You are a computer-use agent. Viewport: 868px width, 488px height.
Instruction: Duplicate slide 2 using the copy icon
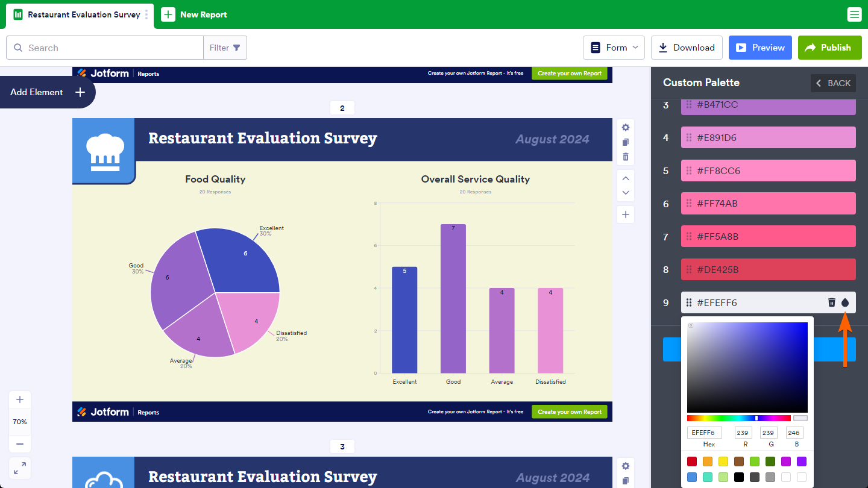[x=626, y=142]
